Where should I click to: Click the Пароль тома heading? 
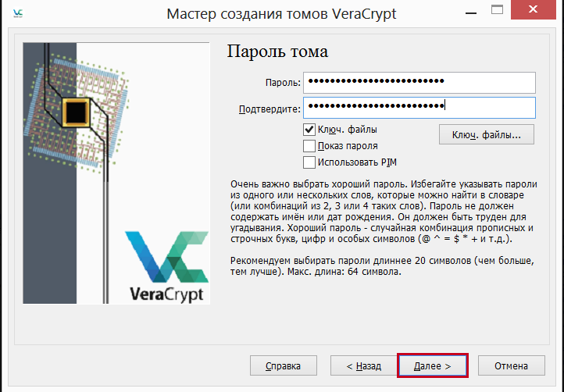click(277, 52)
